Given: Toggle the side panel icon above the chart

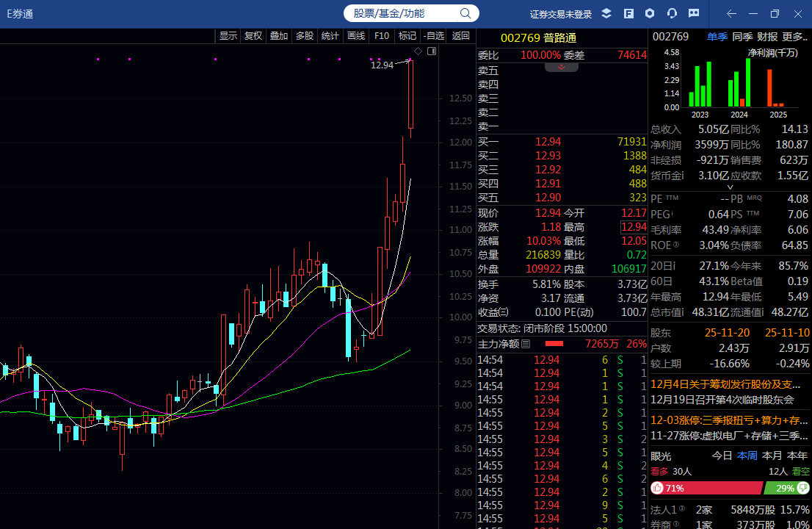Looking at the screenshot, I should (432, 51).
